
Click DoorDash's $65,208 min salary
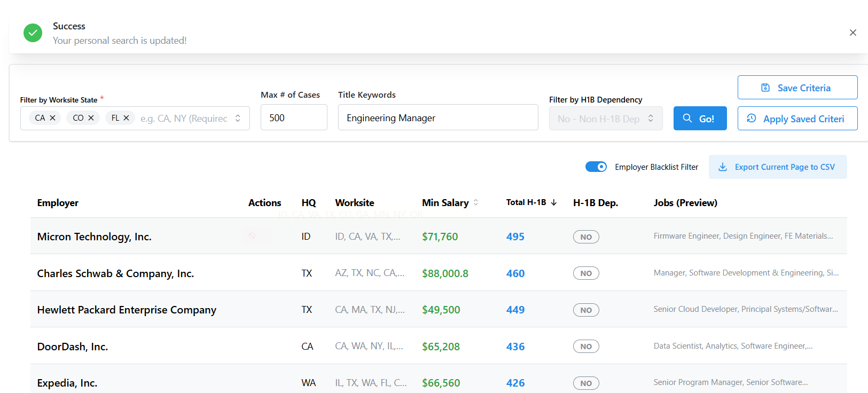pos(441,347)
